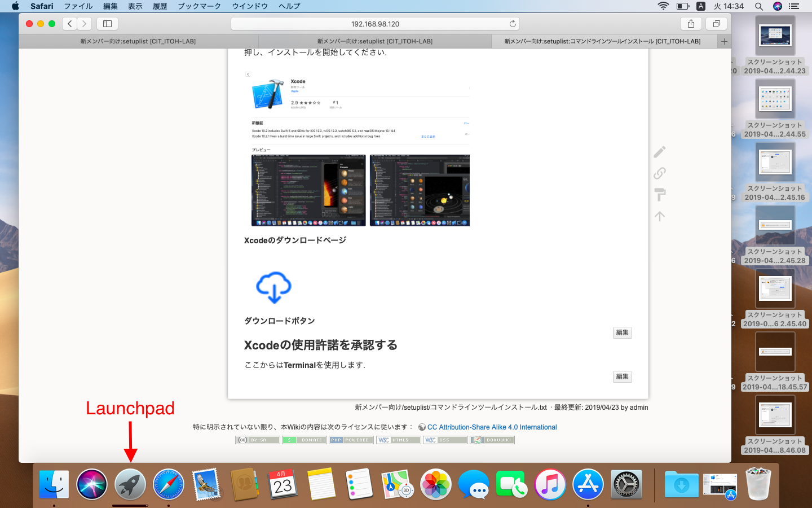Open Finder from the Dock
This screenshot has height=508, width=812.
[54, 484]
